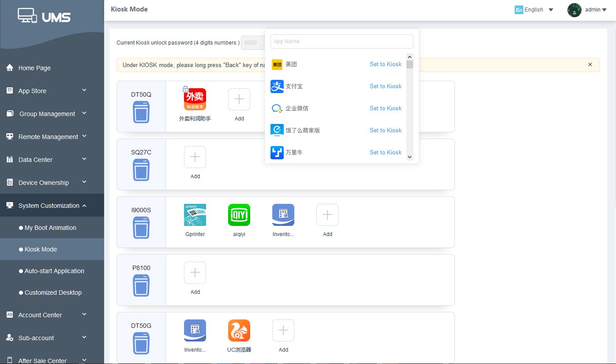Set 企业微信 to Kiosk

tap(386, 109)
